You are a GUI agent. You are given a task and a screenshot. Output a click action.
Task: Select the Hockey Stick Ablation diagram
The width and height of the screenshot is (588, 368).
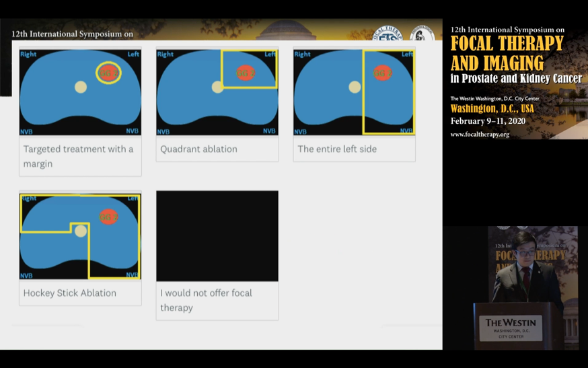pyautogui.click(x=80, y=236)
